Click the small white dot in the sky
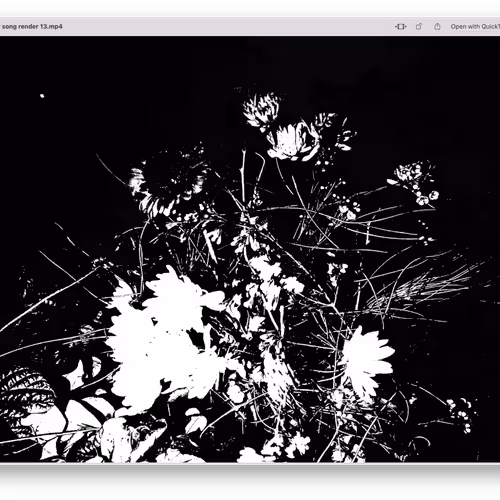Viewport: 500px width, 500px height. 42,96
